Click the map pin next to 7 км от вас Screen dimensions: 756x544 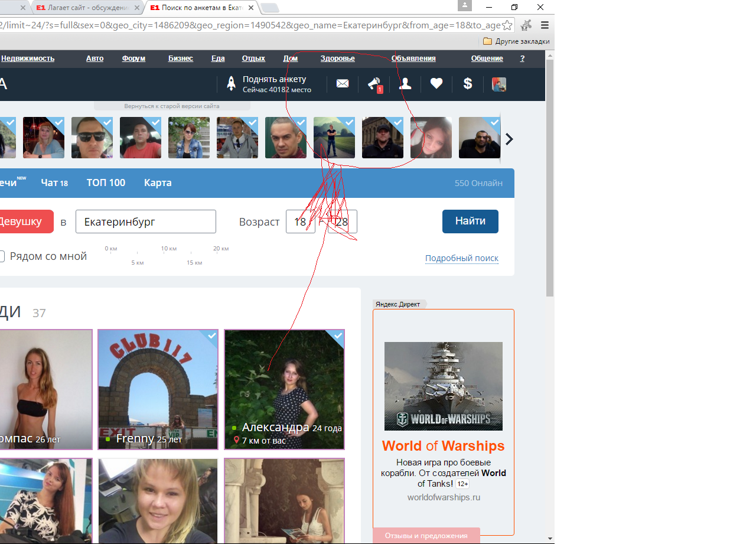click(236, 441)
